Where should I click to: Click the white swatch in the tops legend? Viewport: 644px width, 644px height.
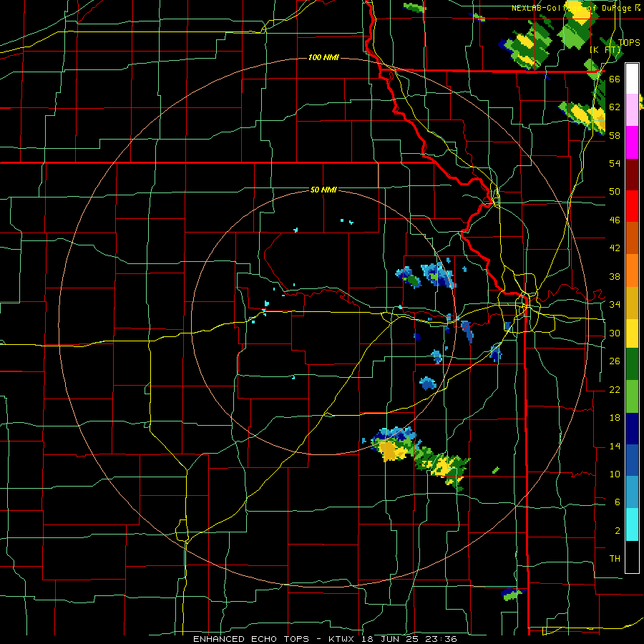coord(632,79)
